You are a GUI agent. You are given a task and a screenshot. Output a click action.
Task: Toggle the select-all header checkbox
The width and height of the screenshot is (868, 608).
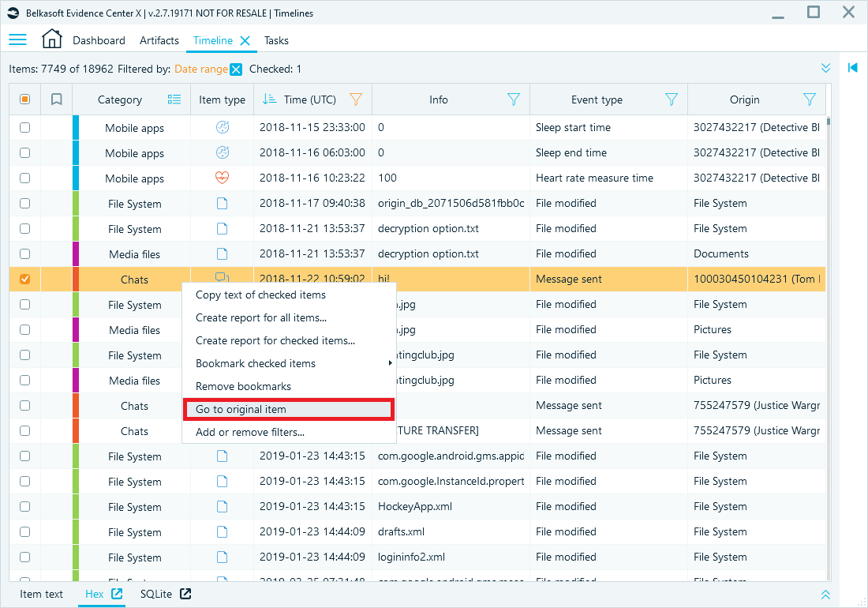click(x=25, y=99)
